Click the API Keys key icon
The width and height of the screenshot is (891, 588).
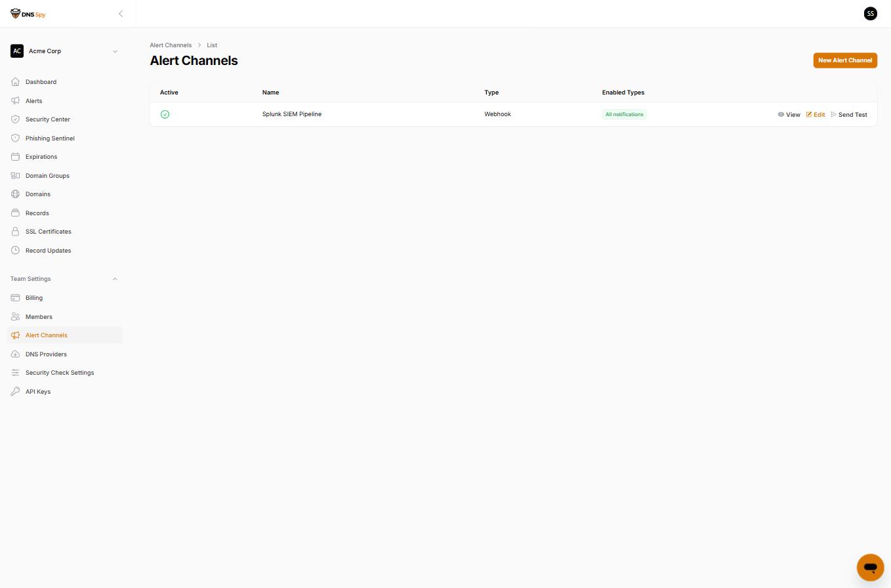click(x=15, y=392)
